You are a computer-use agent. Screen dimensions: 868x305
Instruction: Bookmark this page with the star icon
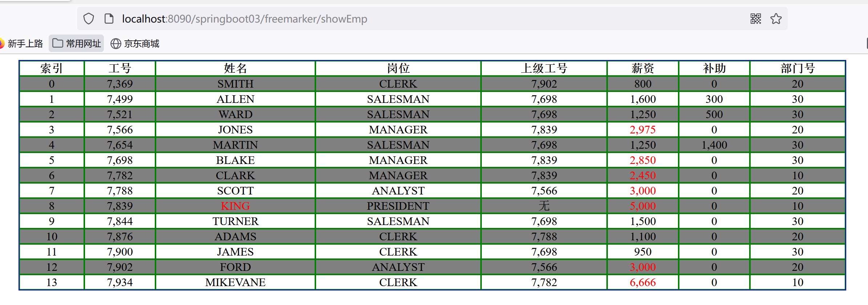point(776,19)
